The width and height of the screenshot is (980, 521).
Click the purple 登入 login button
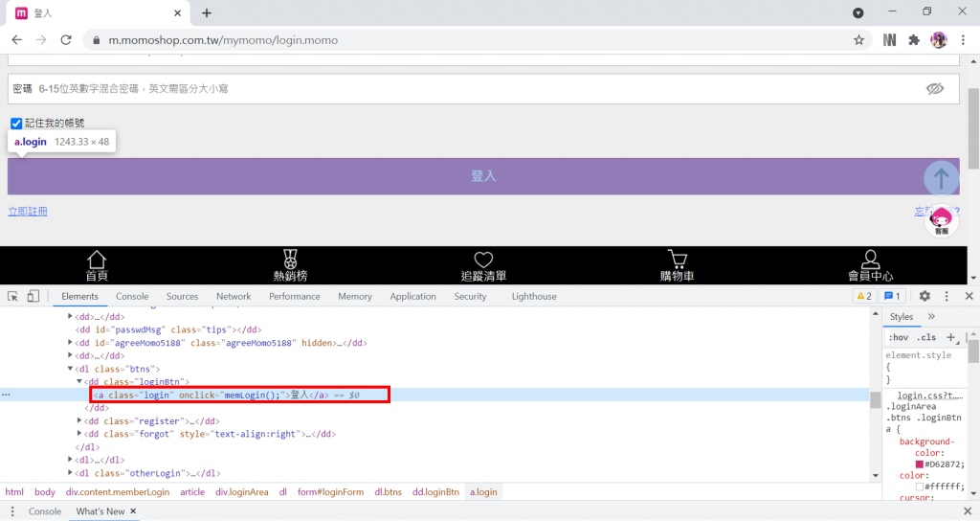pos(483,176)
